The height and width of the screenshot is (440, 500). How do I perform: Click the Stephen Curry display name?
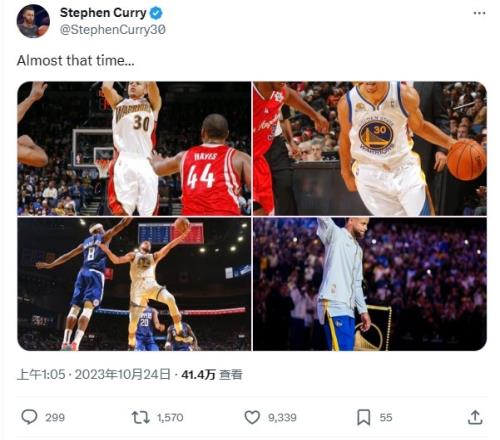(x=103, y=13)
